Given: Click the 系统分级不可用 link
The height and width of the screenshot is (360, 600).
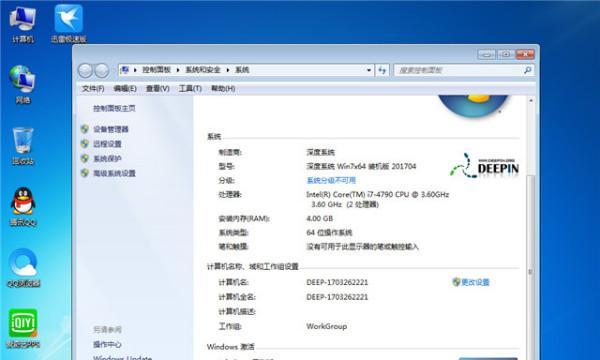Looking at the screenshot, I should (x=331, y=180).
